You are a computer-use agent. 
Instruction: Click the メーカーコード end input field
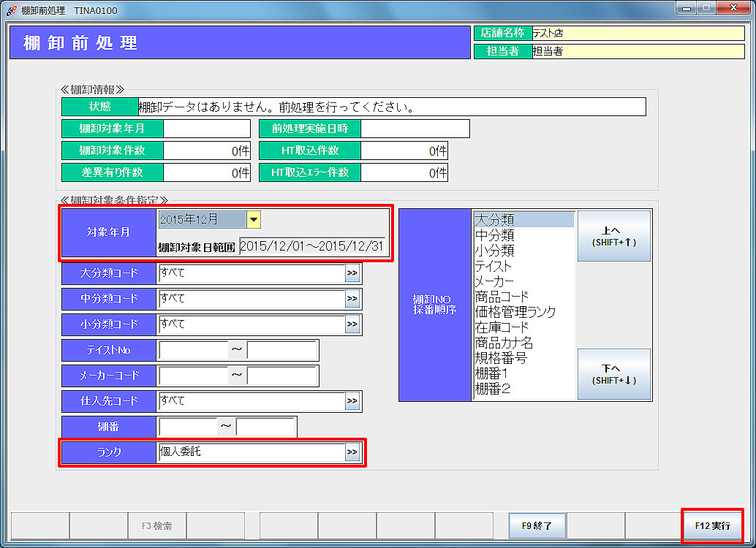coord(282,376)
